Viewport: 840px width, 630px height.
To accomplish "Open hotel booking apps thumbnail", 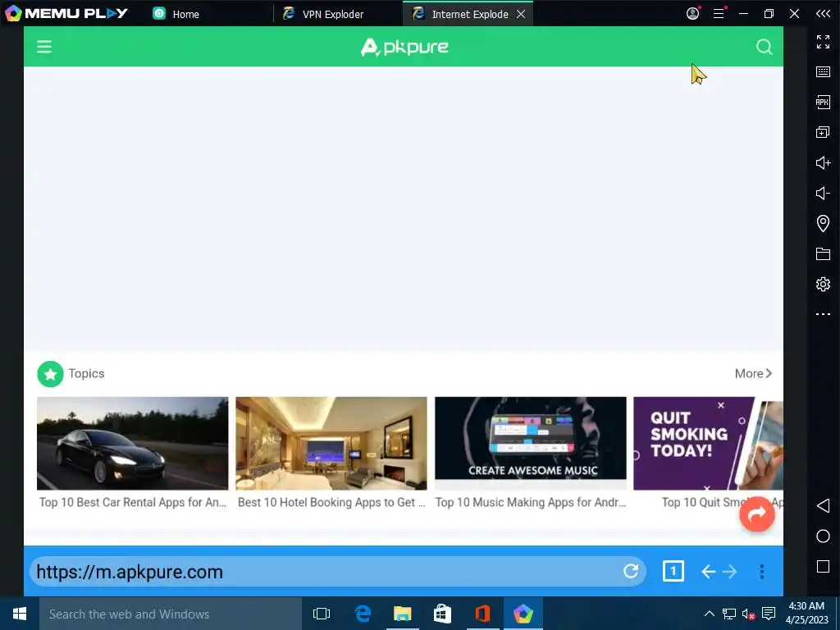I will pos(331,444).
